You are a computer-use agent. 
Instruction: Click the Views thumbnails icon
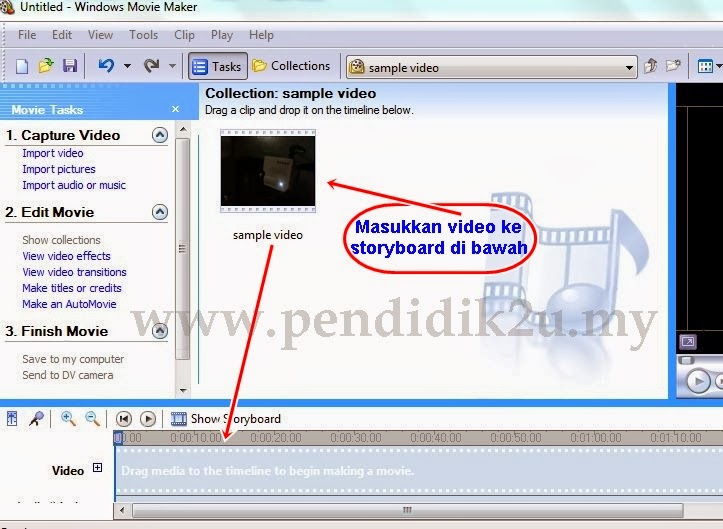(705, 66)
